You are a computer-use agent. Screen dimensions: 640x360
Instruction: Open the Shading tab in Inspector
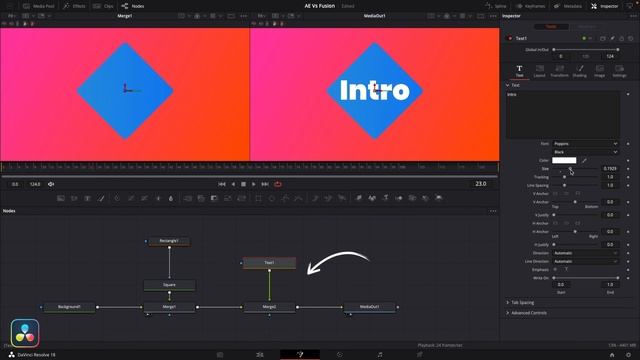click(x=580, y=71)
